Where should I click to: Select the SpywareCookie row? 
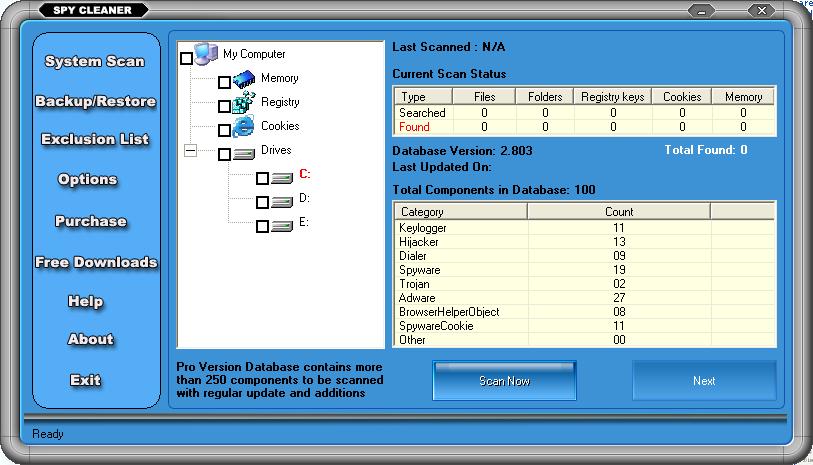(584, 326)
